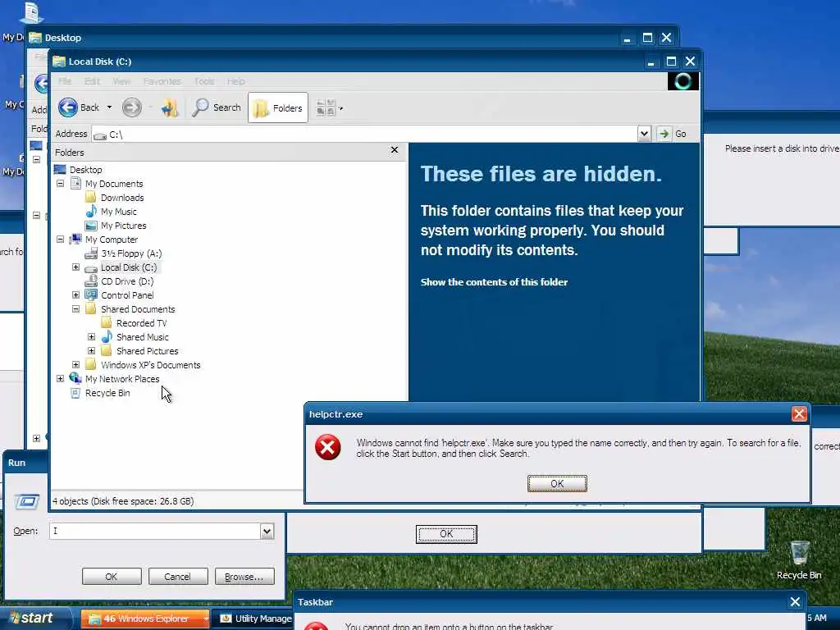Viewport: 840px width, 630px height.
Task: Click OK in helpctr.exe error dialog
Action: (x=557, y=484)
